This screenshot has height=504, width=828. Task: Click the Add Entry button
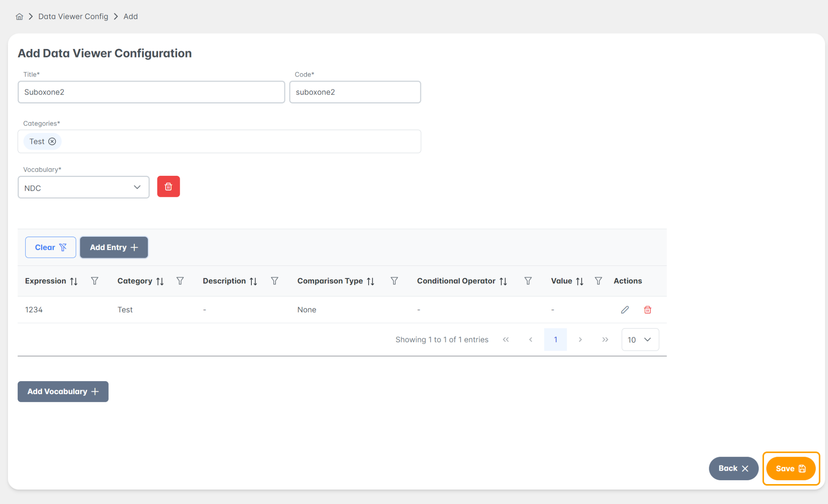pyautogui.click(x=114, y=247)
